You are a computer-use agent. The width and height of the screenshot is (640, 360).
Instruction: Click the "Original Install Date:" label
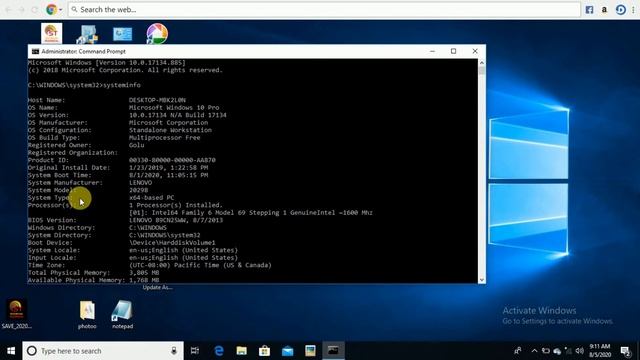(69, 168)
